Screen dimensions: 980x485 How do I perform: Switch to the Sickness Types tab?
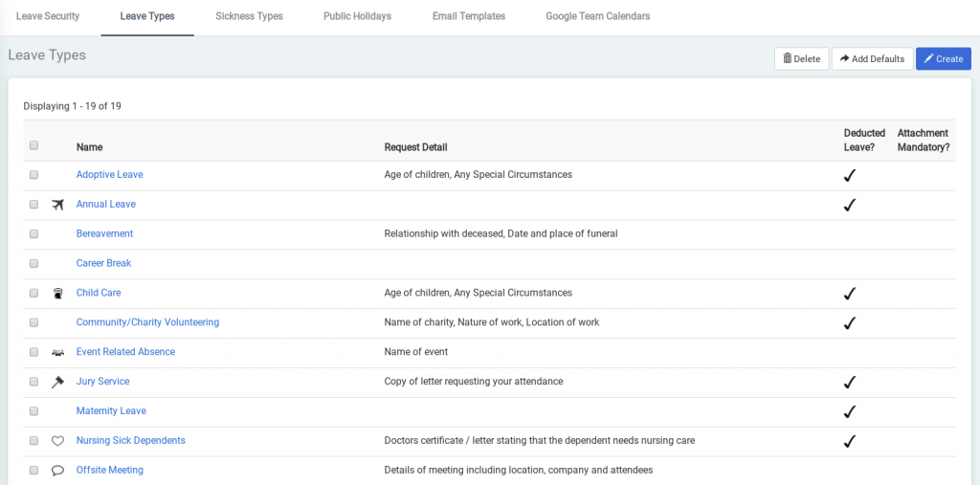tap(249, 16)
